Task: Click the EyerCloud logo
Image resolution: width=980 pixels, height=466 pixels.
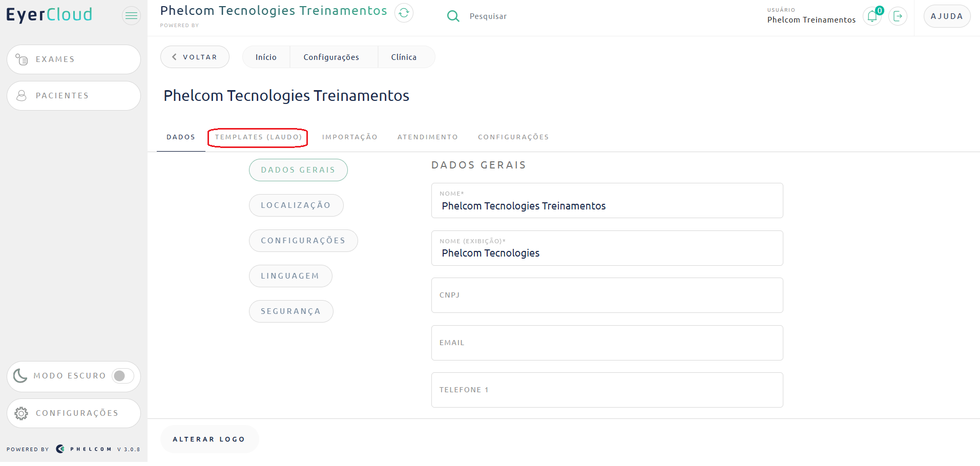Action: tap(49, 15)
